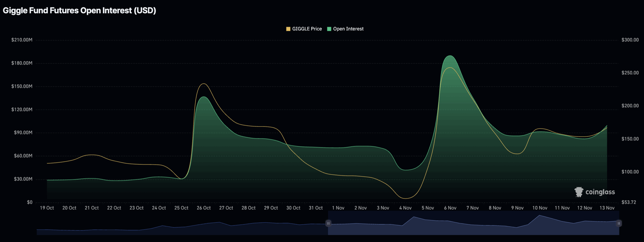Select the left pause handle on the navigator
This screenshot has height=242, width=644.
pos(329,223)
